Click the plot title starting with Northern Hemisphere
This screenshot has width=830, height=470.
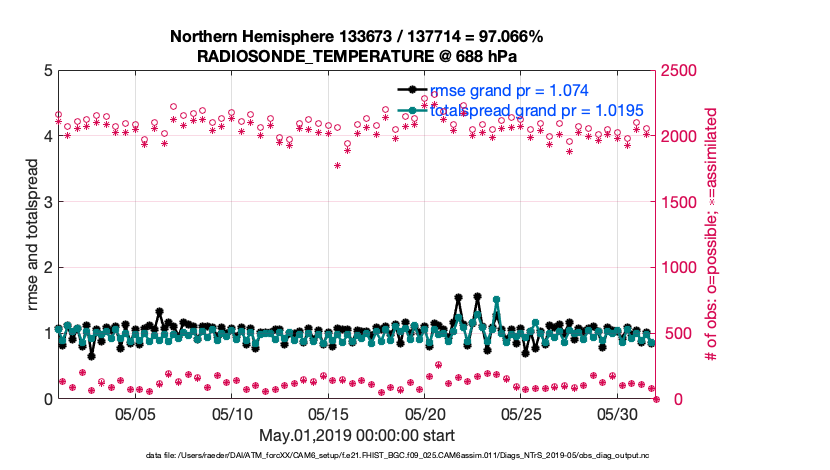(356, 37)
